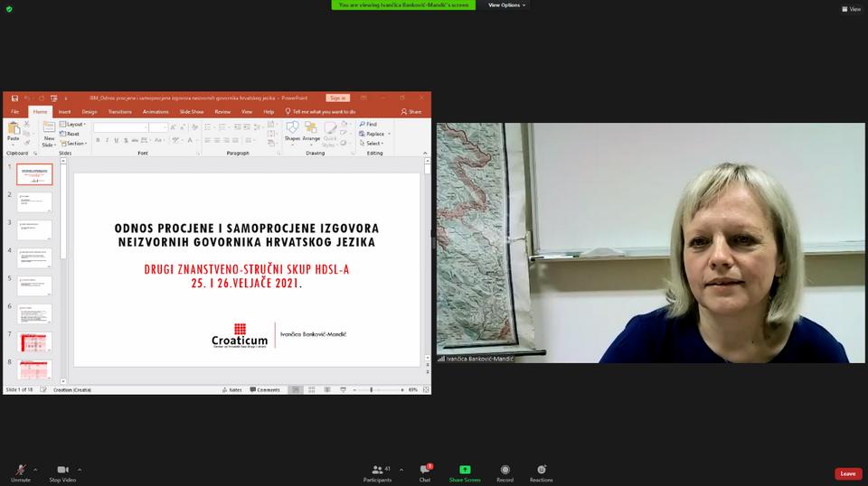868x486 pixels.
Task: Switch to Slide Sorter view icon
Action: [312, 390]
